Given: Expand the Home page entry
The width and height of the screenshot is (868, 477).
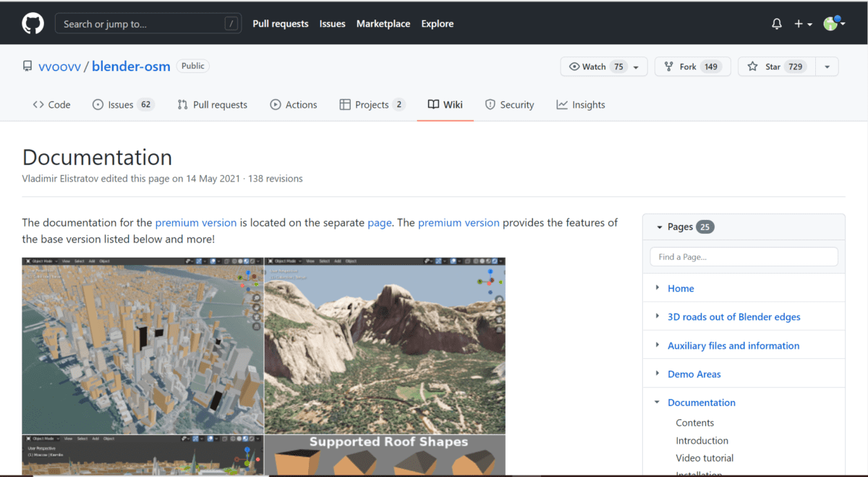Looking at the screenshot, I should [658, 287].
